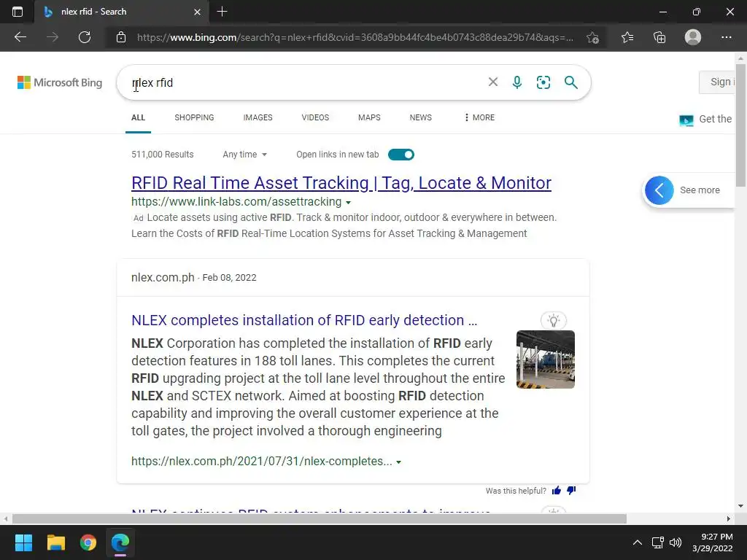
Task: Open a new tab with plus
Action: (222, 12)
